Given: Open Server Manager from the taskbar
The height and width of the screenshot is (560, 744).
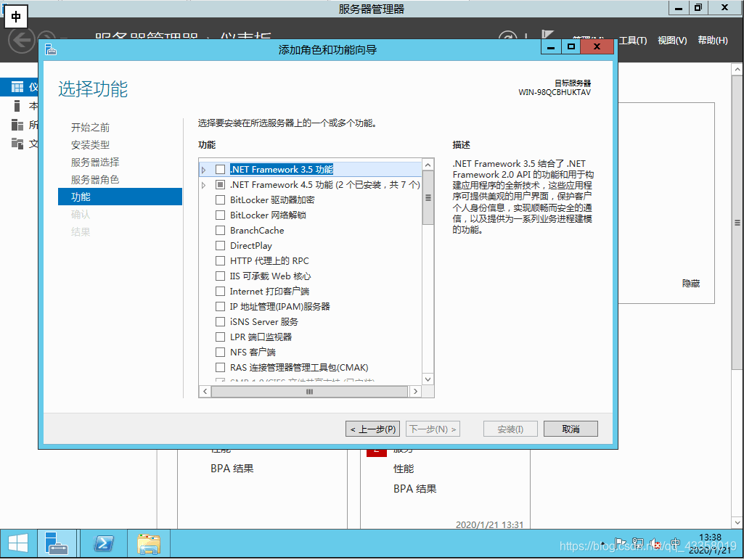Looking at the screenshot, I should (x=57, y=543).
